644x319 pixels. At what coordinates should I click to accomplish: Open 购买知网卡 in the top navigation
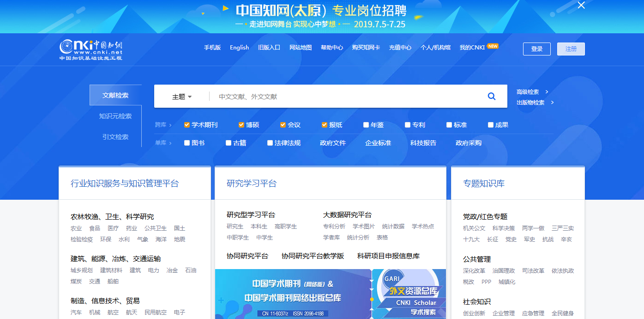(x=366, y=47)
